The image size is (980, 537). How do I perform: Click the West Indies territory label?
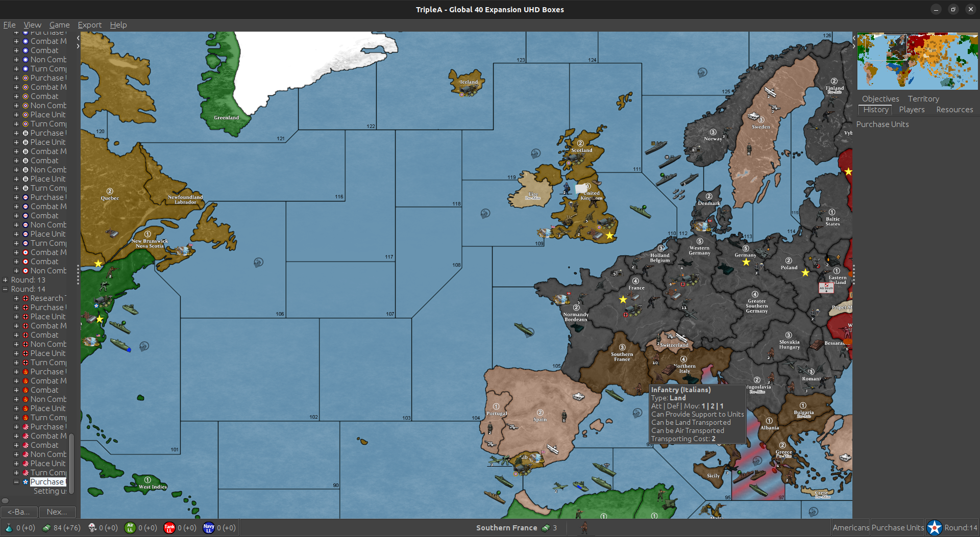[153, 487]
